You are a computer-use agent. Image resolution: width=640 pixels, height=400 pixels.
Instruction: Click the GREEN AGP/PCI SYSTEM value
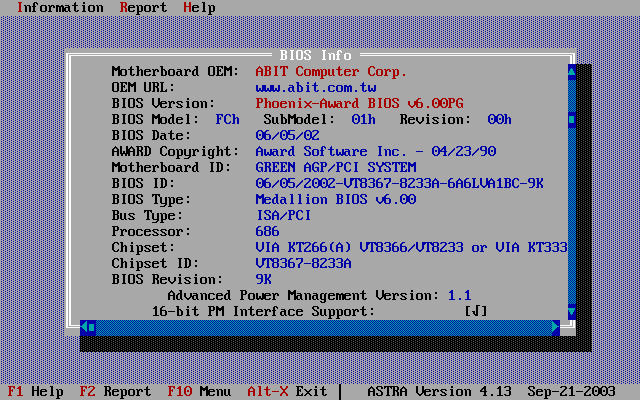click(x=336, y=167)
